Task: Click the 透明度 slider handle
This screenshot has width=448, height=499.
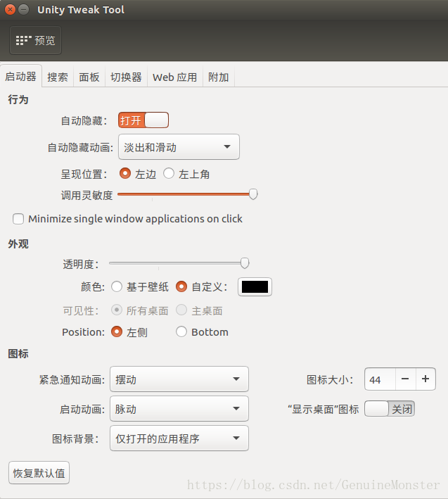Action: pos(245,263)
